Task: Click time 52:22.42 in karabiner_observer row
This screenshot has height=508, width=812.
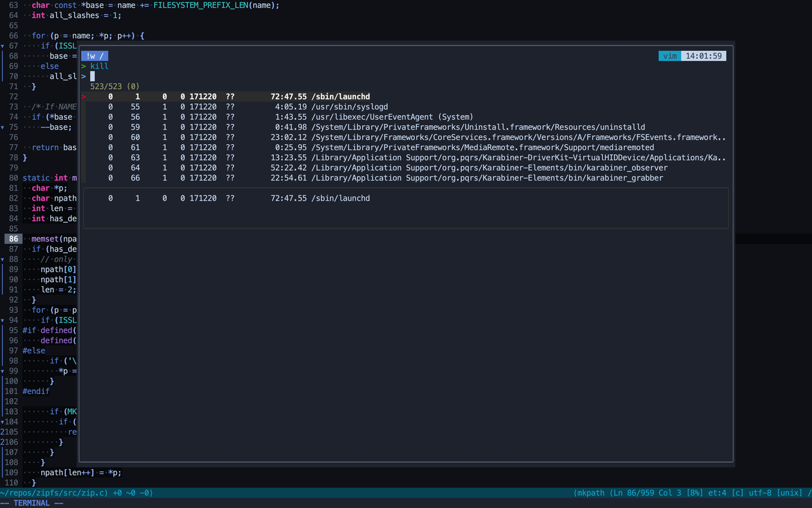Action: point(289,168)
